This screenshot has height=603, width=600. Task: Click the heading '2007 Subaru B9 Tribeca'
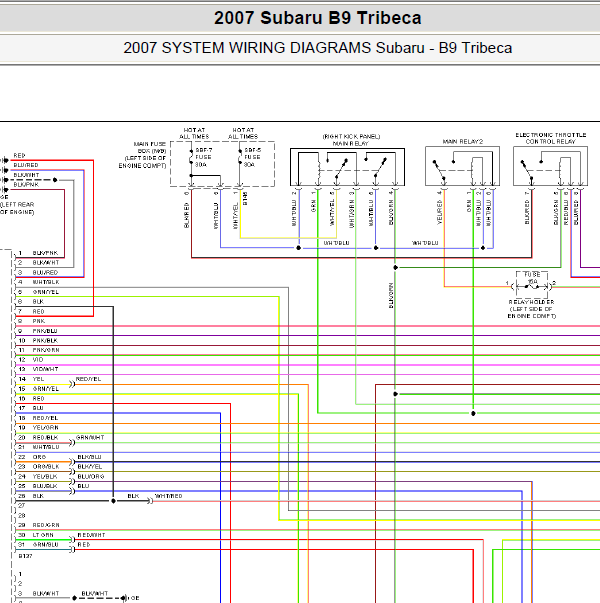click(x=318, y=18)
